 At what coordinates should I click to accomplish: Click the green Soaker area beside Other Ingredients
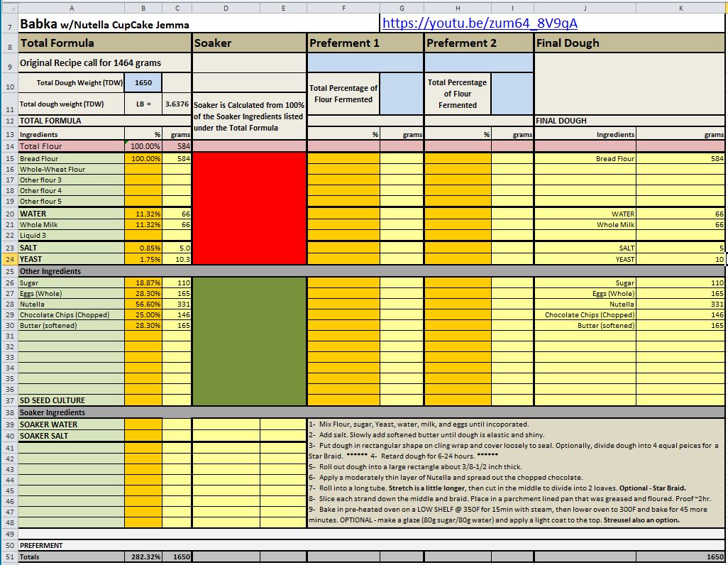249,341
